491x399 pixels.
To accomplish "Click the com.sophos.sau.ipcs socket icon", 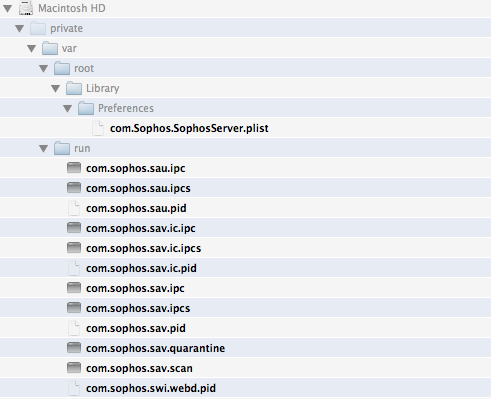I will point(74,188).
